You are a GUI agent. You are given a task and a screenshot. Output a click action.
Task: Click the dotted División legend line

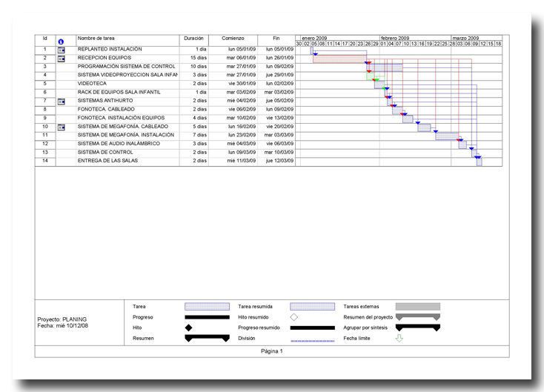pyautogui.click(x=313, y=341)
